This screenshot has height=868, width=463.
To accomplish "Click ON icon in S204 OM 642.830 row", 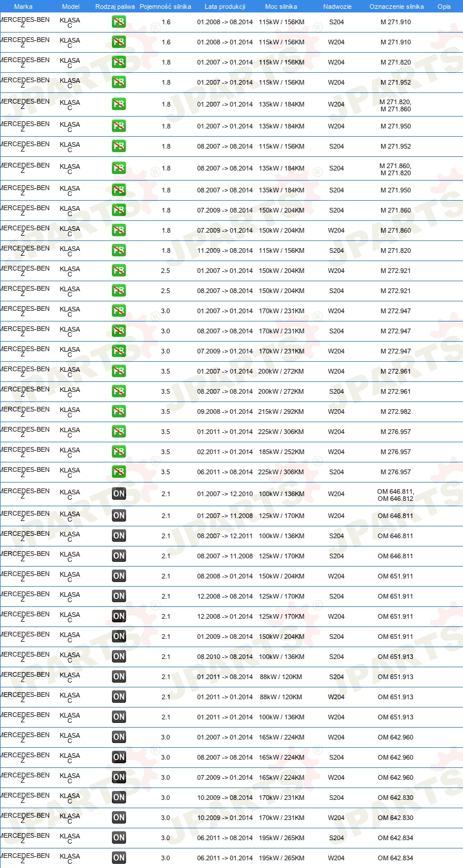I will click(x=119, y=798).
